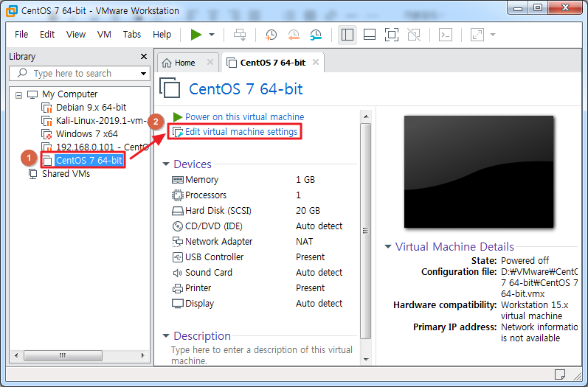
Task: Click the stretch guest display icon
Action: click(477, 35)
